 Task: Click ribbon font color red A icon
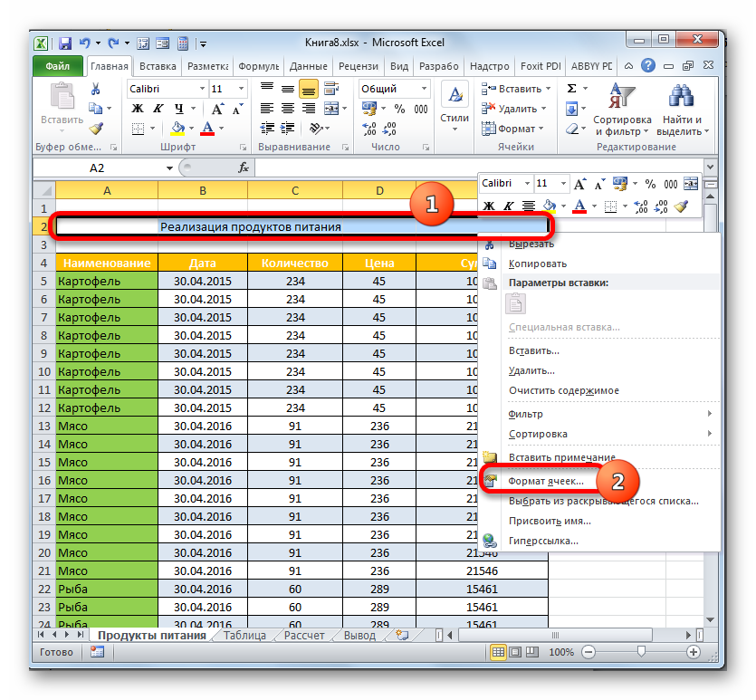pos(207,129)
